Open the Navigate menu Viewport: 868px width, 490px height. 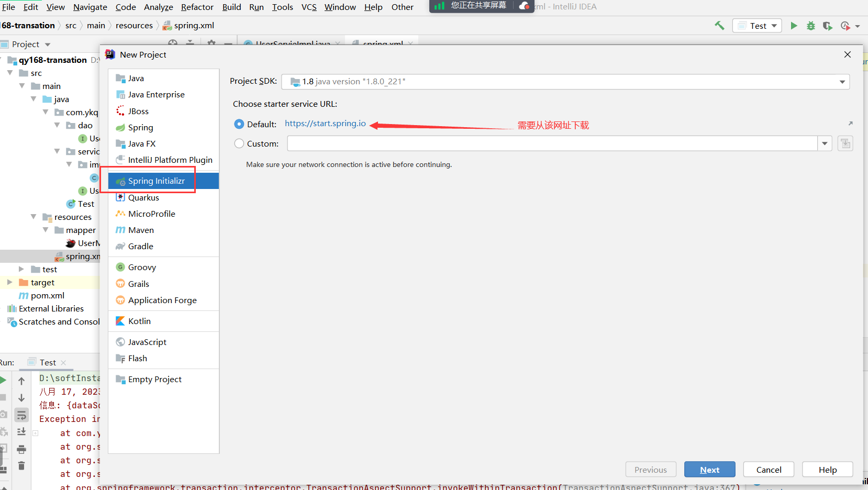(x=90, y=7)
